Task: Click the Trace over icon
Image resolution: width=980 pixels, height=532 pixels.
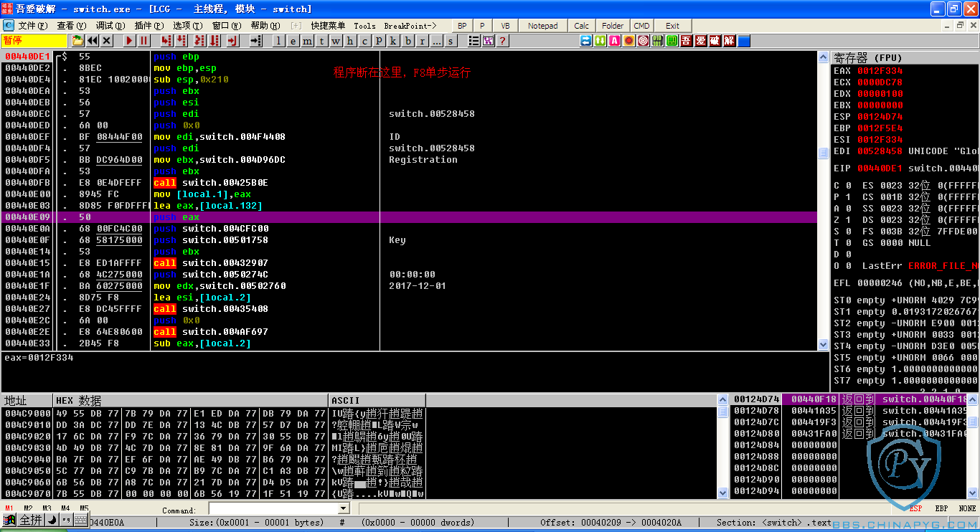Action: (x=215, y=41)
